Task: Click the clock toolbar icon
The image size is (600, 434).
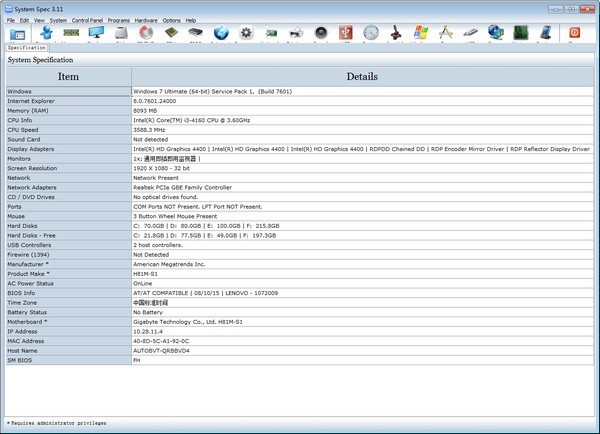Action: click(x=371, y=33)
